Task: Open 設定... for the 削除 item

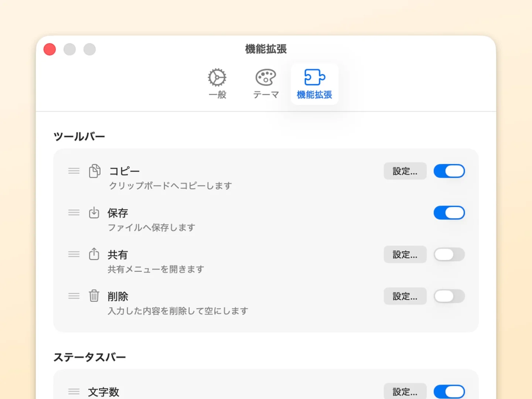Action: (405, 296)
